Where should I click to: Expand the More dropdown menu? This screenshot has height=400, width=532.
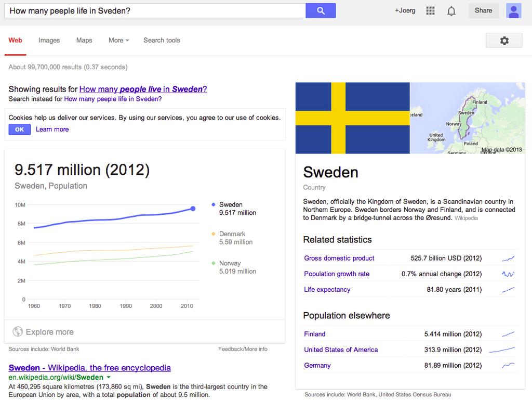[119, 40]
